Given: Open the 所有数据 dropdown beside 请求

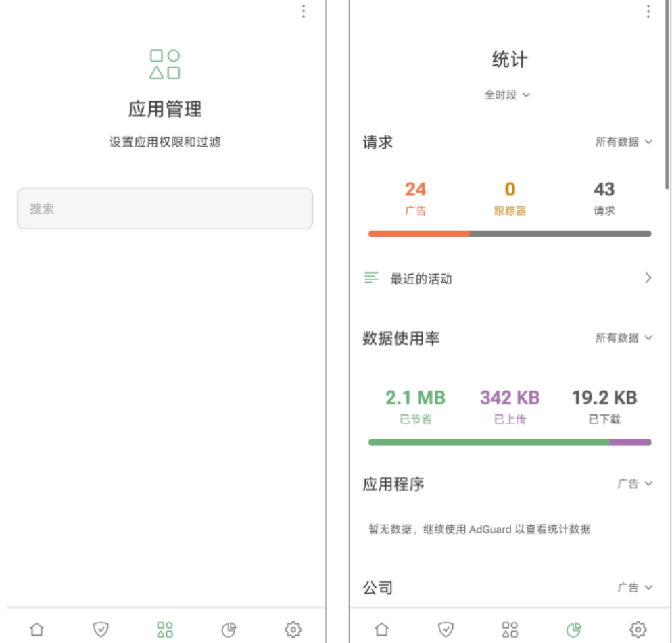Looking at the screenshot, I should coord(624,142).
